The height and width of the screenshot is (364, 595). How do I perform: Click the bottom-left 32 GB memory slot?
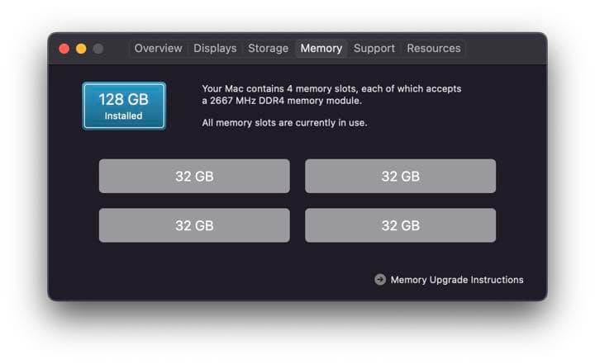click(x=194, y=225)
